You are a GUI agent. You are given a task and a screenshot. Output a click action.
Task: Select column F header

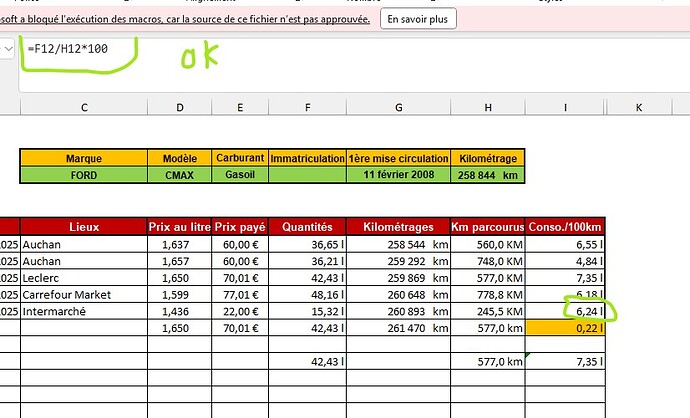click(x=308, y=108)
